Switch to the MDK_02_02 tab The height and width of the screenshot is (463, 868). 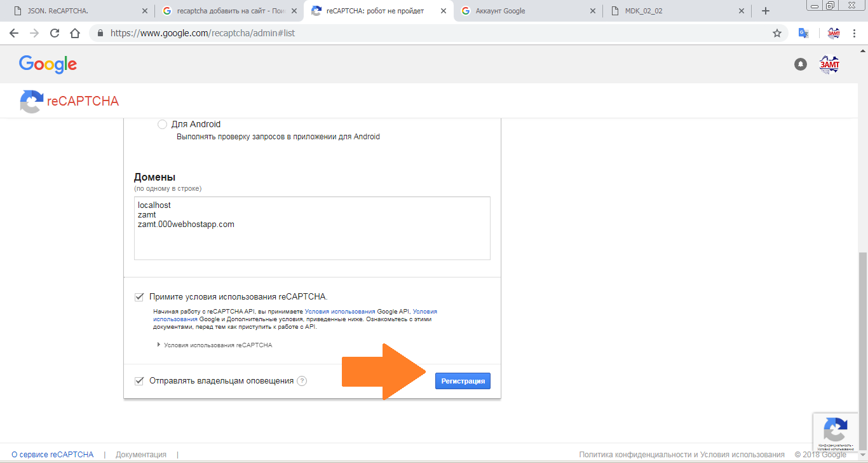pyautogui.click(x=677, y=11)
